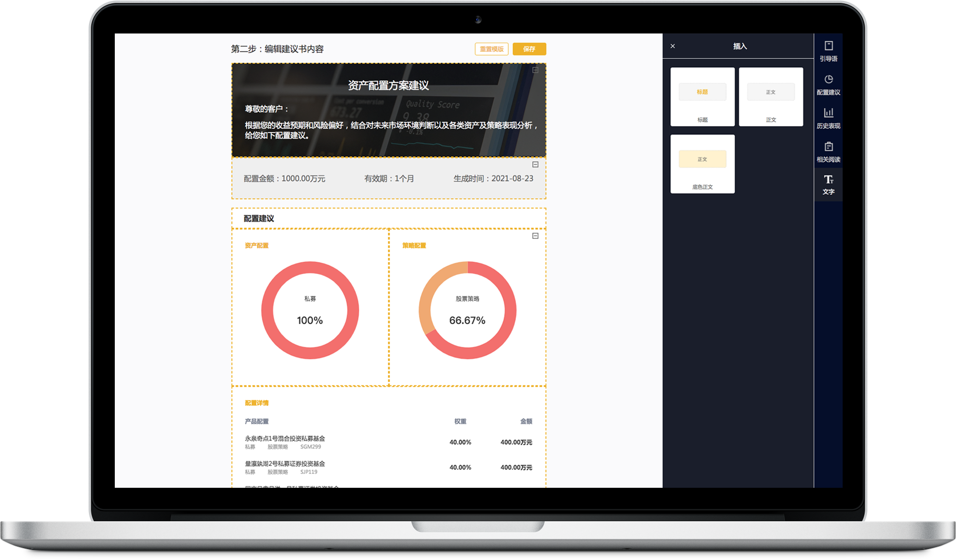Select 永泉奇点1号混合投资私募基金 row
The image size is (956, 560).
coord(388,442)
